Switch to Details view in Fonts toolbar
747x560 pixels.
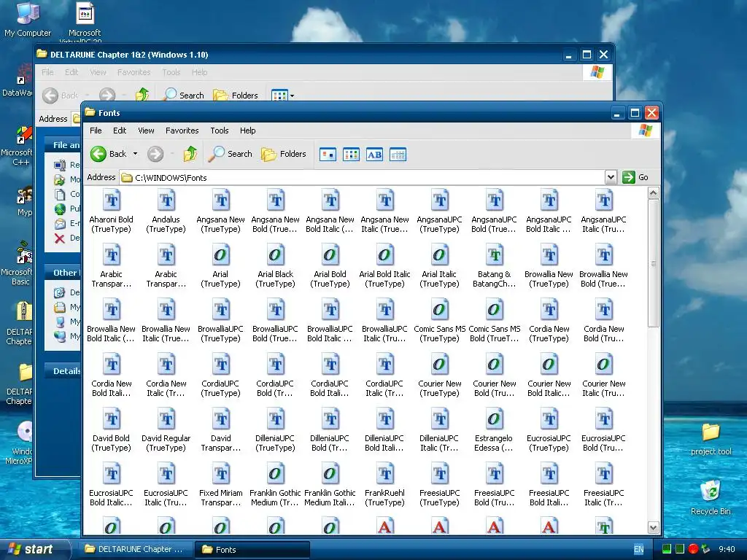click(398, 155)
